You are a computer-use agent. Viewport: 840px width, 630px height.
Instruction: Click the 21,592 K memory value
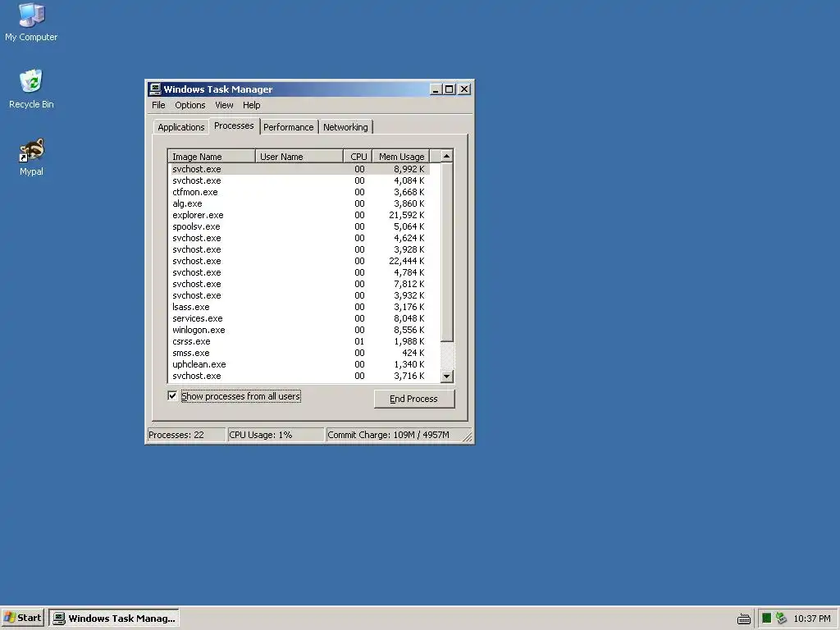click(x=407, y=215)
